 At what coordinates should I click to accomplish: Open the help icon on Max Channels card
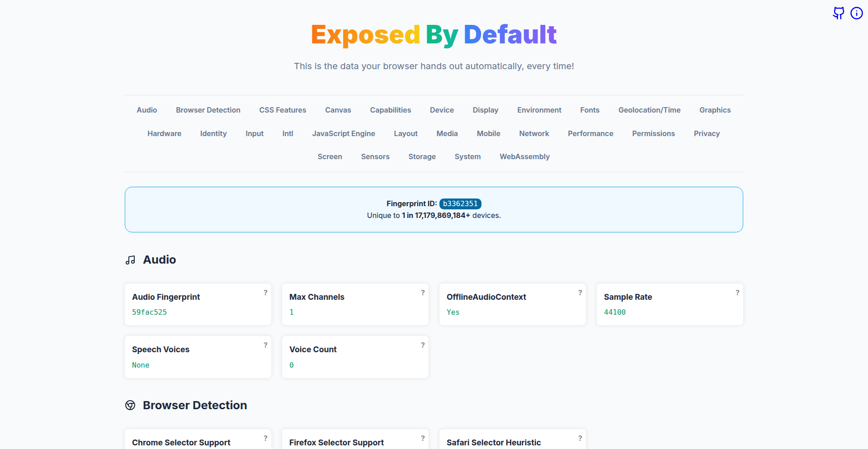pos(423,293)
